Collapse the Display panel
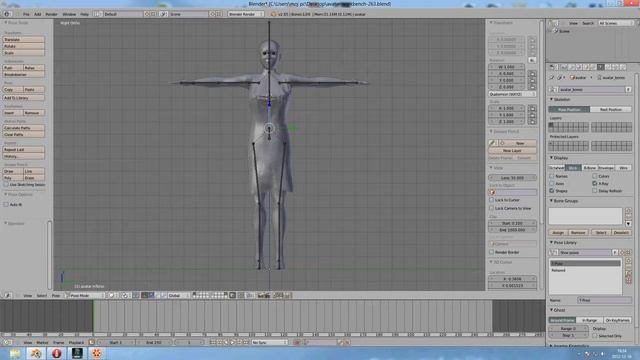640x360 pixels. [x=551, y=158]
